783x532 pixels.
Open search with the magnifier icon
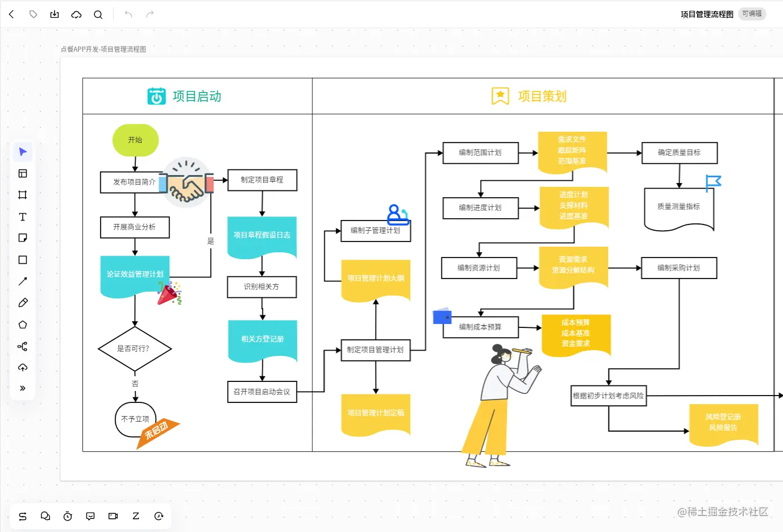98,14
